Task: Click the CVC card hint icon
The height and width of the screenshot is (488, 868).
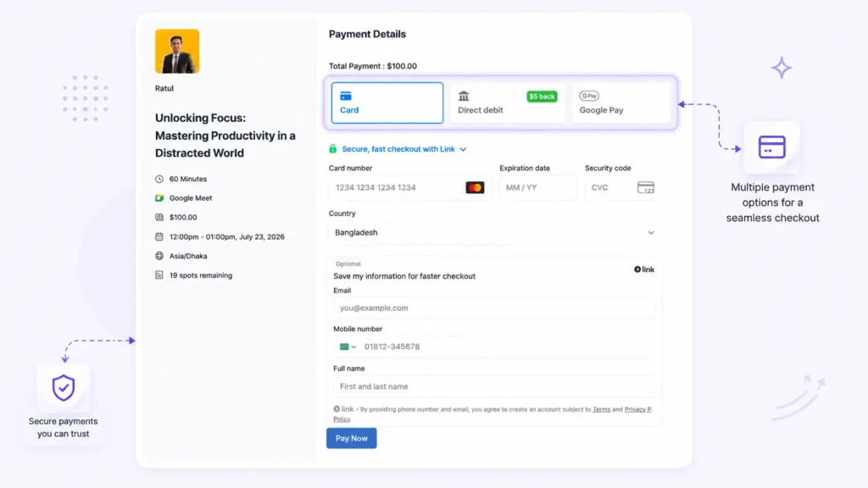Action: point(645,187)
